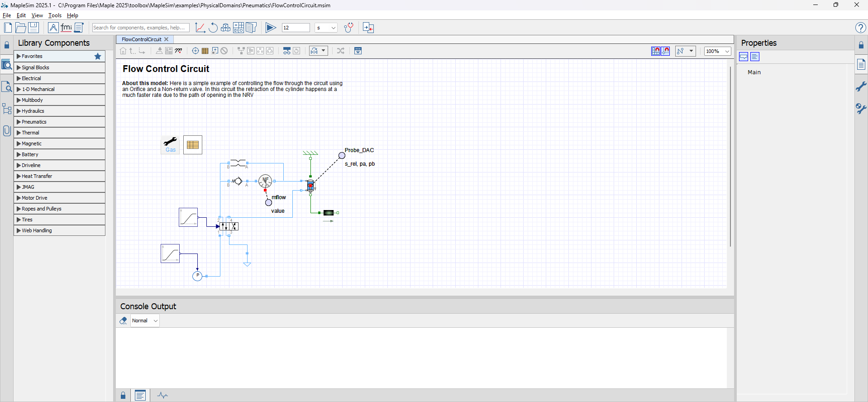Open the FMI export icon
This screenshot has height=402, width=868.
pos(67,28)
